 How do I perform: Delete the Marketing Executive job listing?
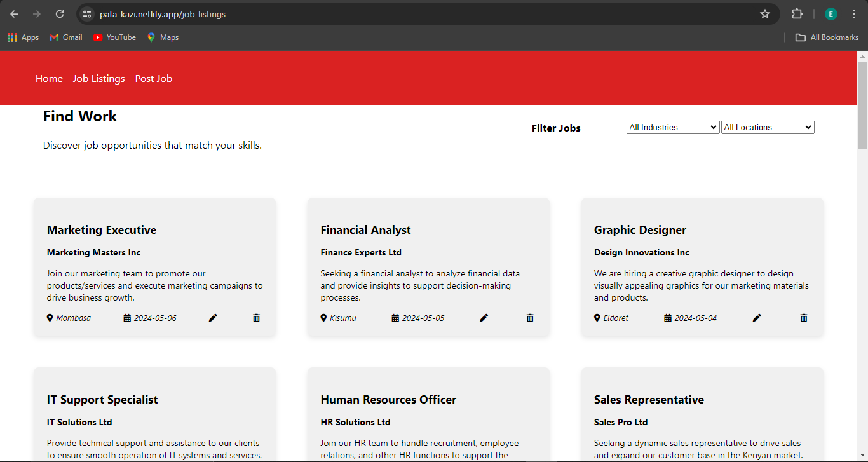(257, 318)
